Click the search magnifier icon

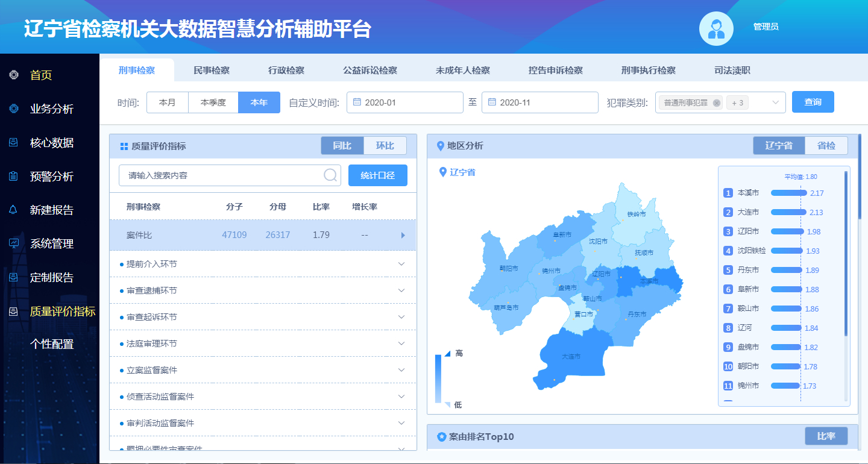click(x=330, y=175)
